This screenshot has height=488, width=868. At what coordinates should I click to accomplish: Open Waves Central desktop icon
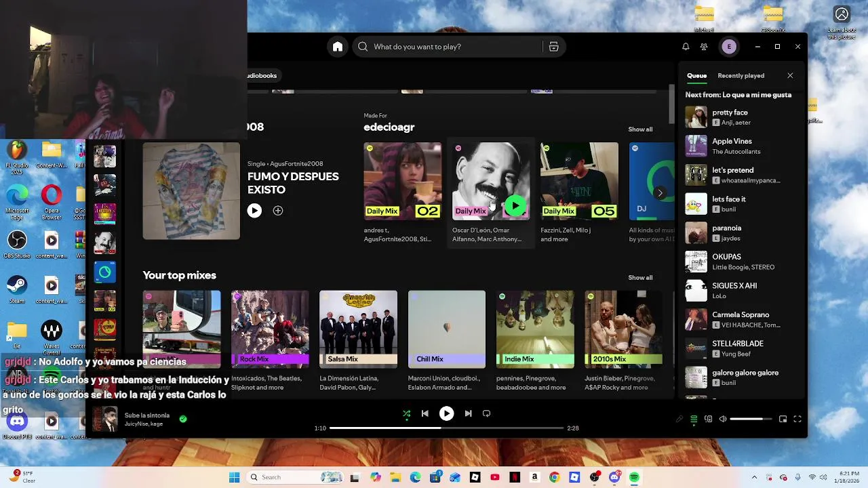coord(52,335)
